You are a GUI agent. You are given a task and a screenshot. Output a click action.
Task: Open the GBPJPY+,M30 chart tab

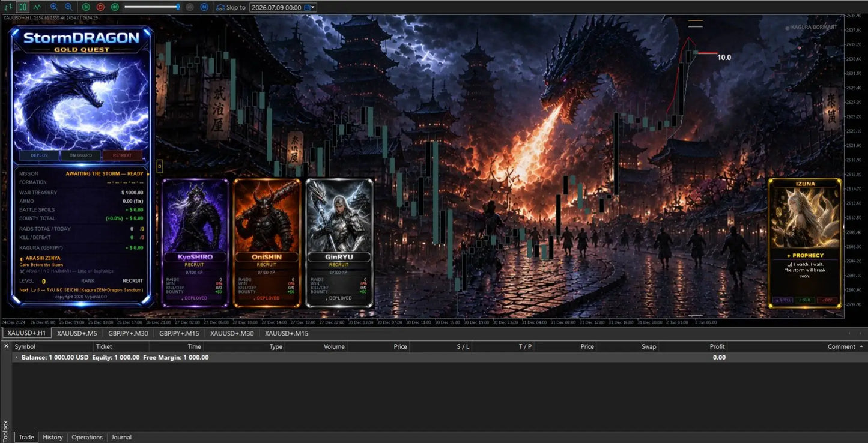(128, 333)
